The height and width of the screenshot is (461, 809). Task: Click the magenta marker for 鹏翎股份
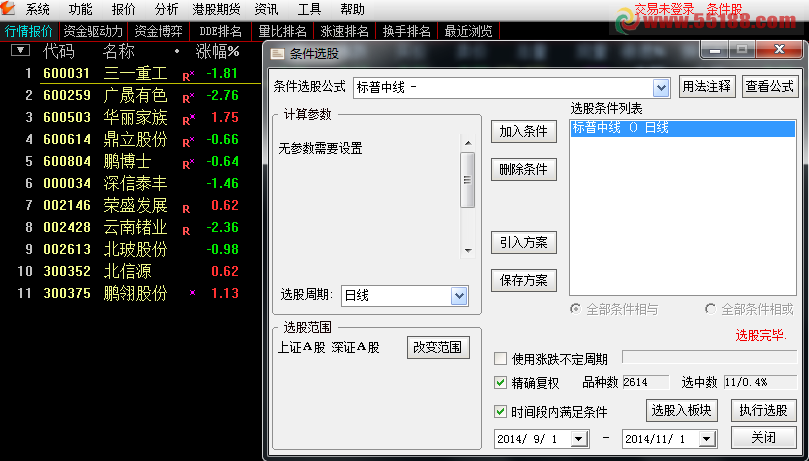click(192, 293)
